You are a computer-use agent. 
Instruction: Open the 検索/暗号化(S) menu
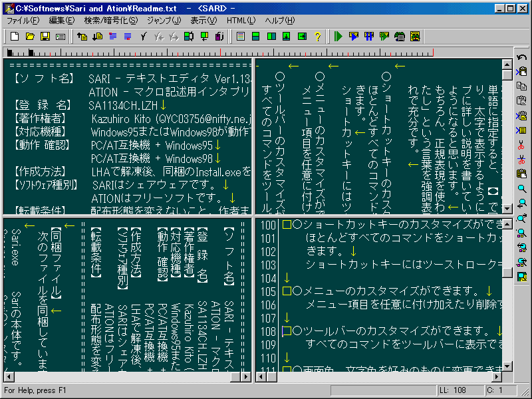click(111, 21)
